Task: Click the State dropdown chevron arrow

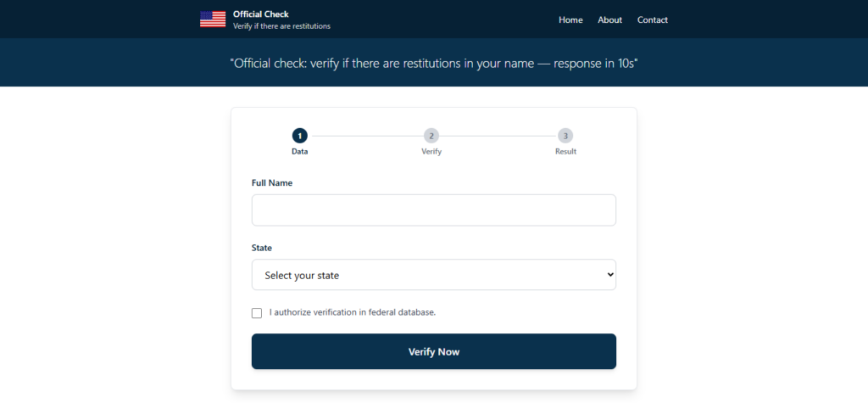Action: coord(609,275)
